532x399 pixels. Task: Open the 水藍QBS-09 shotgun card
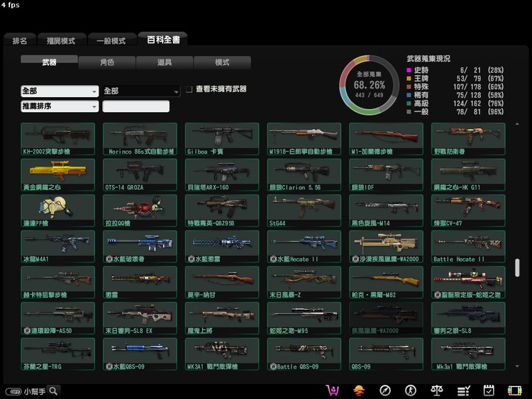(x=140, y=354)
